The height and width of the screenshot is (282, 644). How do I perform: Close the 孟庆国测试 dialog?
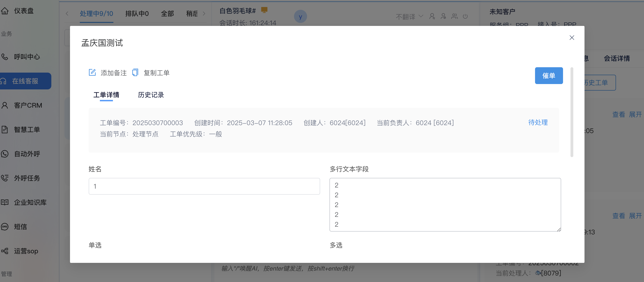571,38
